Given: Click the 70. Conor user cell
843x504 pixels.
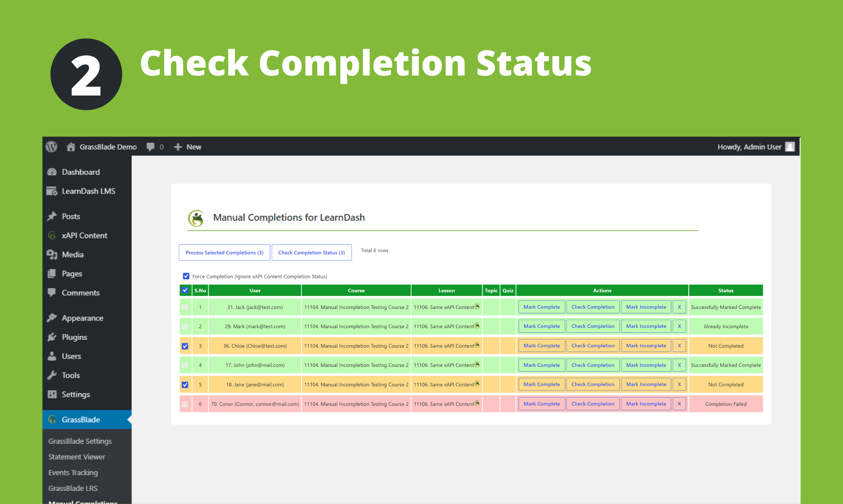Looking at the screenshot, I should (x=255, y=404).
